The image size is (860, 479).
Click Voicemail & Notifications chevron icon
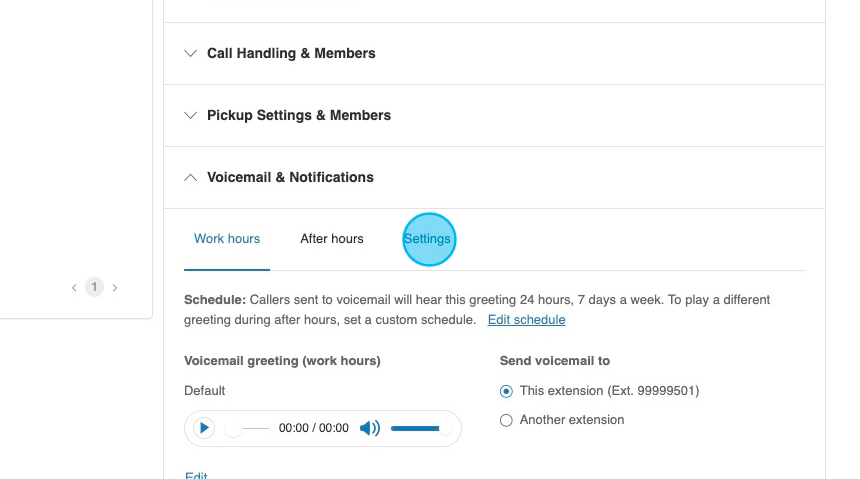190,177
